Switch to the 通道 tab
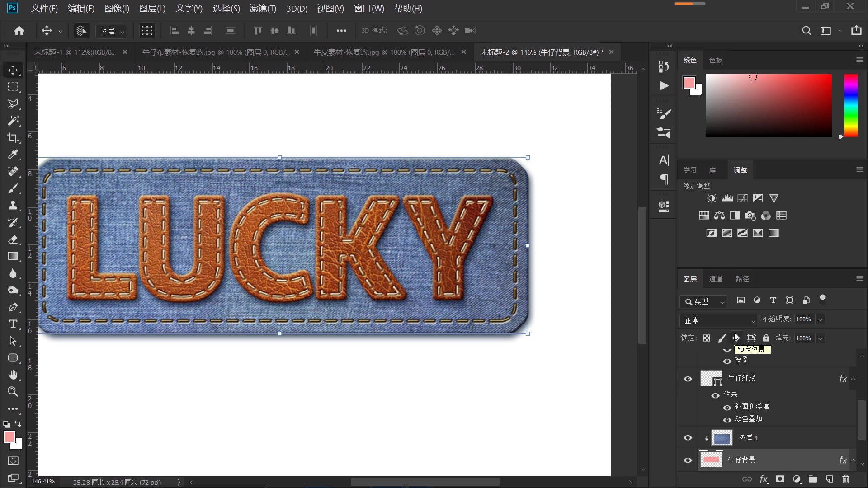The width and height of the screenshot is (868, 488). click(x=716, y=279)
